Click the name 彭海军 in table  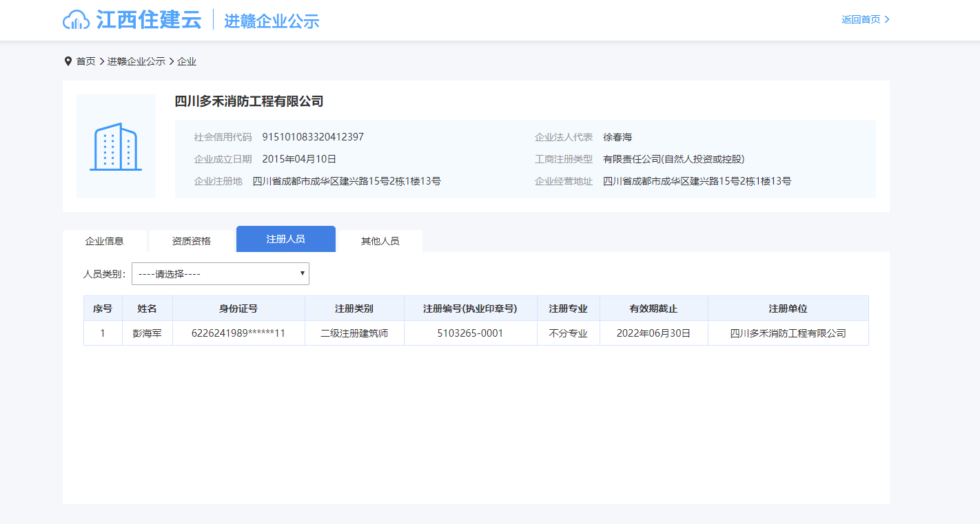(147, 333)
